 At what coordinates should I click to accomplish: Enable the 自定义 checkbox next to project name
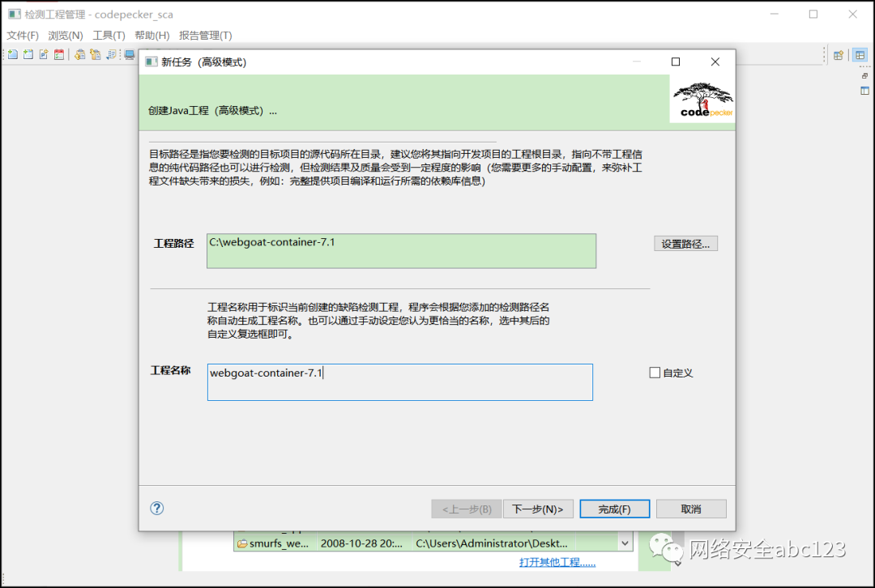pyautogui.click(x=655, y=373)
